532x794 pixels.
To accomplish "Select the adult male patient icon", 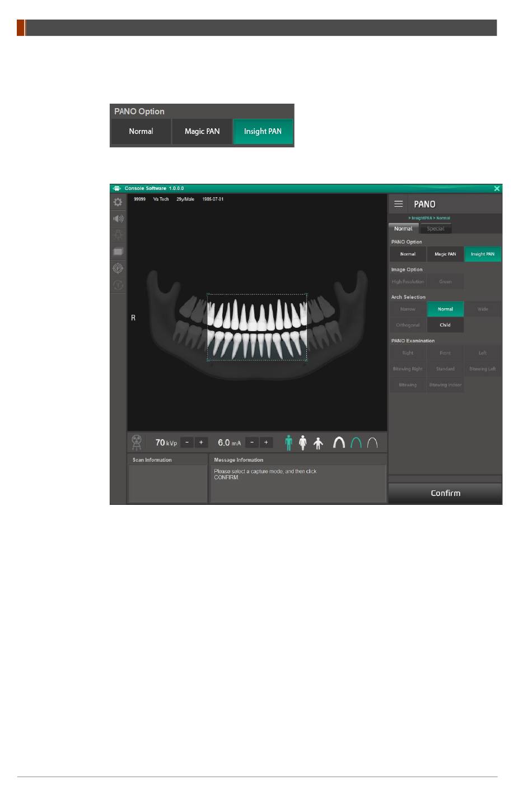I will pos(289,443).
